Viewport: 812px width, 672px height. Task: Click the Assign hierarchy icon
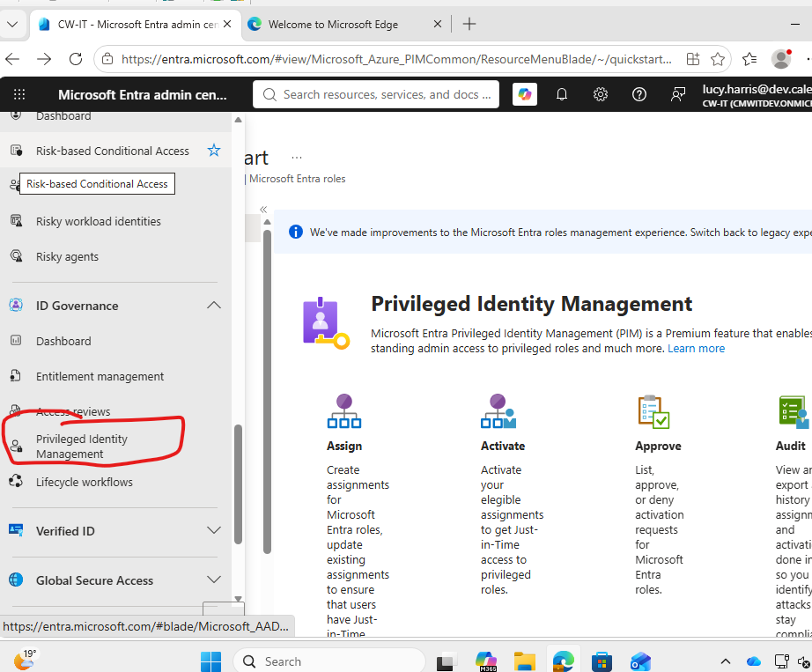pyautogui.click(x=344, y=411)
